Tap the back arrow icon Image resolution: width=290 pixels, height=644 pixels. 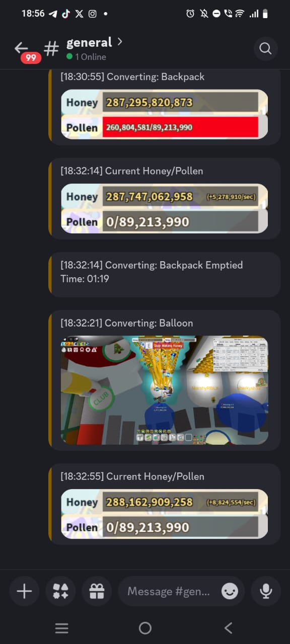point(21,48)
